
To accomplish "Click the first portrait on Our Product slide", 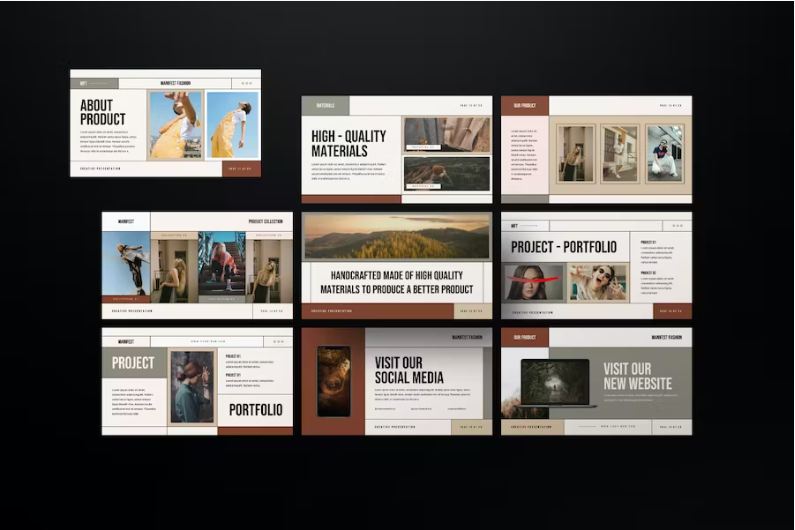I will click(575, 154).
